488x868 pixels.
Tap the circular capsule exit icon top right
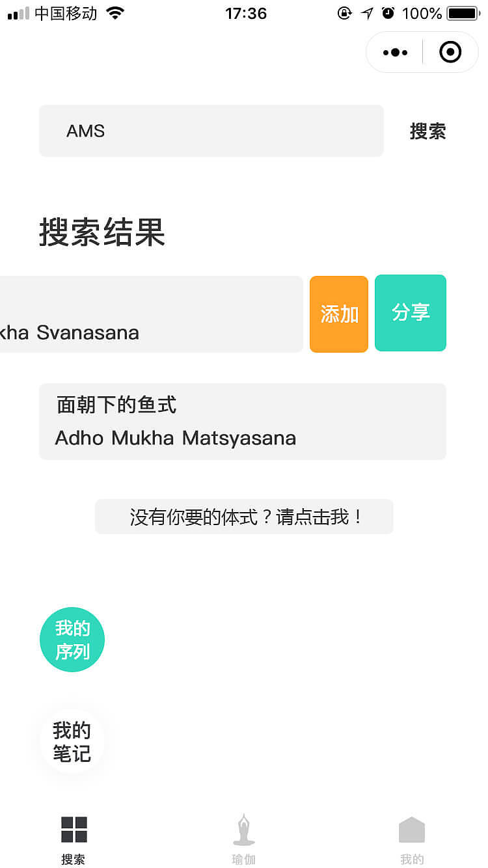pos(450,52)
